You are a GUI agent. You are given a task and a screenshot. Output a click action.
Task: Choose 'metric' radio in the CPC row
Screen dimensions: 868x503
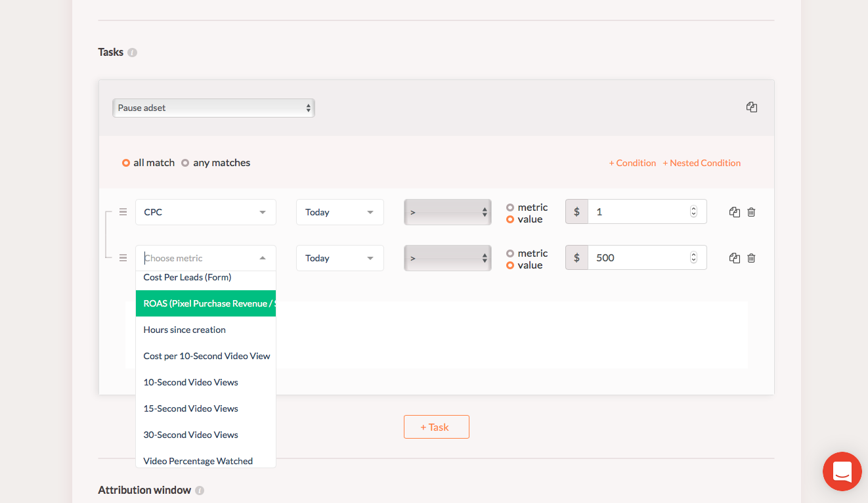(510, 208)
